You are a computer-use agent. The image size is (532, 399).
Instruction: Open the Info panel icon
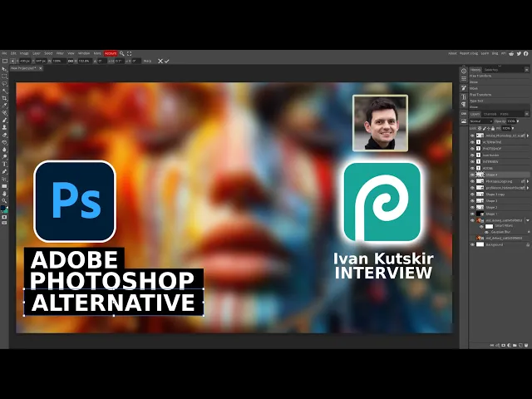(x=464, y=71)
